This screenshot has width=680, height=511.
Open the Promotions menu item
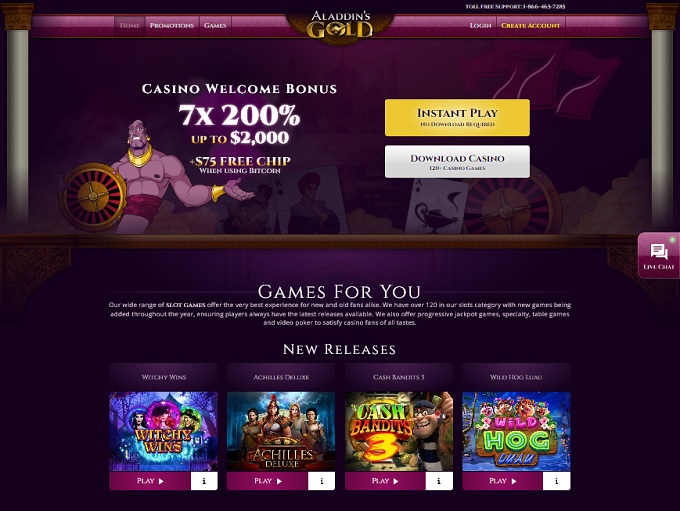[x=172, y=26]
